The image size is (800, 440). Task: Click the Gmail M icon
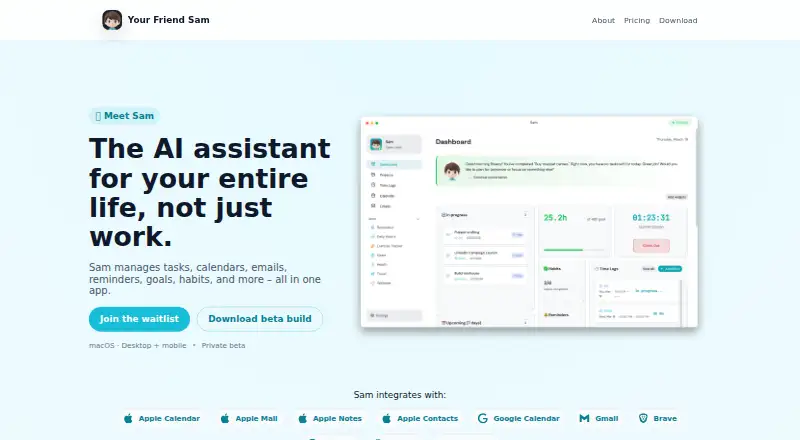[x=584, y=419]
